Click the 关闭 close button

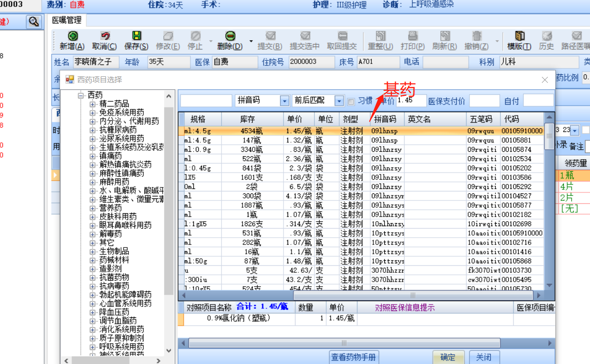(x=483, y=357)
